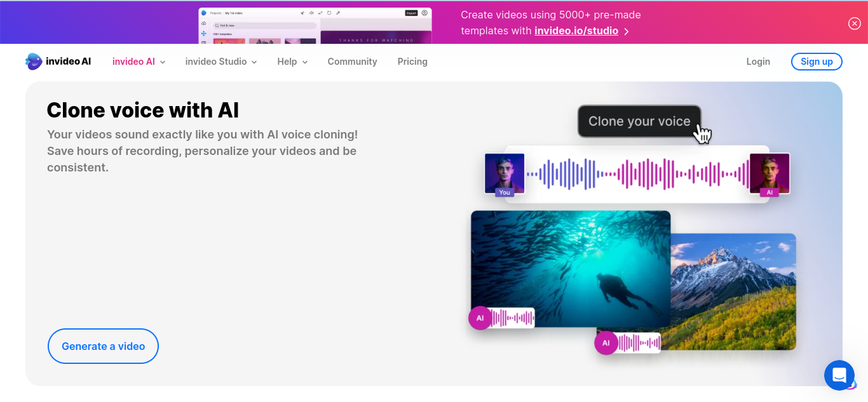The height and width of the screenshot is (402, 868).
Task: Click the Sign up button
Action: pyautogui.click(x=817, y=62)
